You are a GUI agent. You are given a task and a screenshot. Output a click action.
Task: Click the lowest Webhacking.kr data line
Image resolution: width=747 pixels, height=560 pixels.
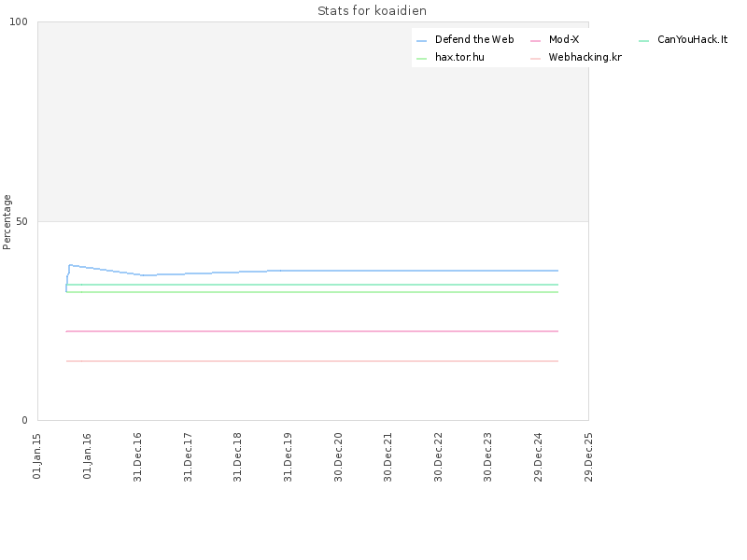coord(312,361)
